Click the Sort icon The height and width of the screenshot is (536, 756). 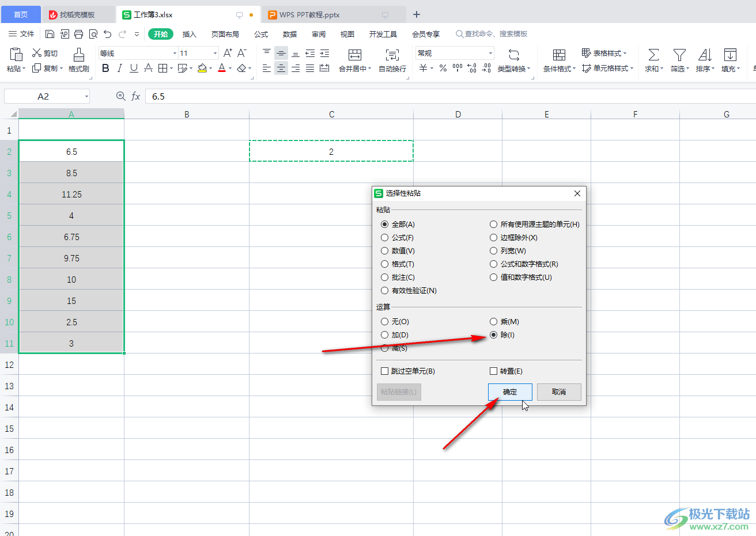pos(705,55)
